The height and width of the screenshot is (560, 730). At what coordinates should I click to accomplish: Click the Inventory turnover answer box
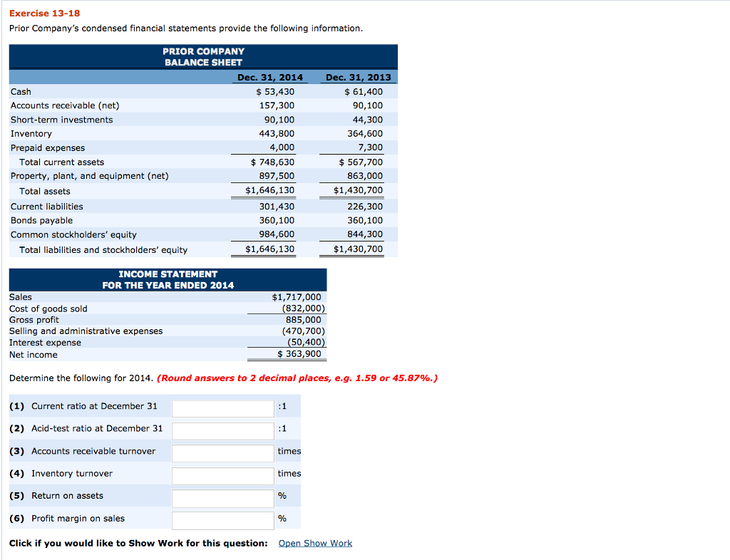click(x=222, y=475)
